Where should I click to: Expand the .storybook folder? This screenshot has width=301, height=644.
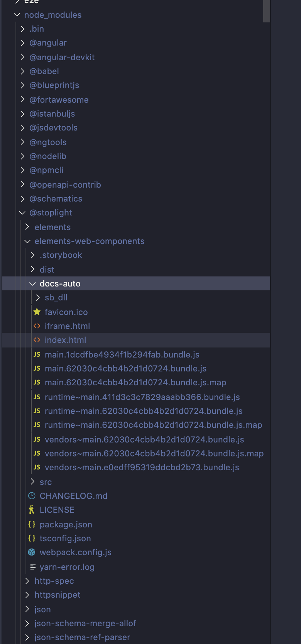click(32, 255)
